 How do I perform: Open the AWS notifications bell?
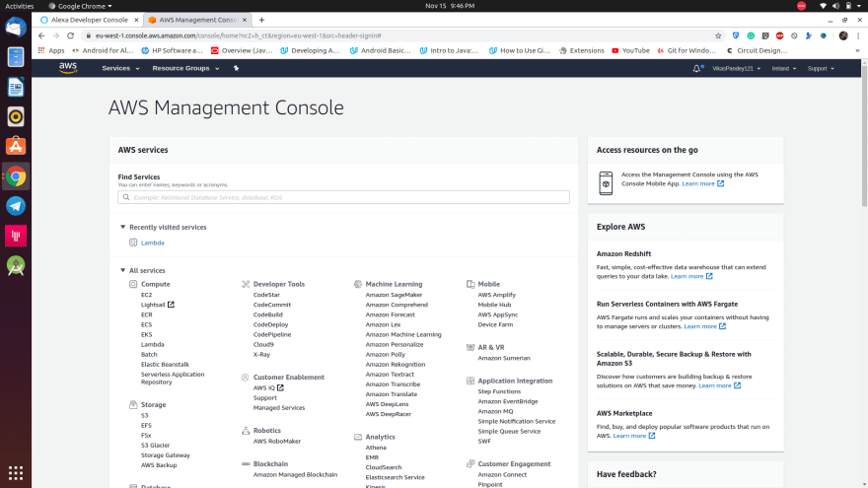696,69
